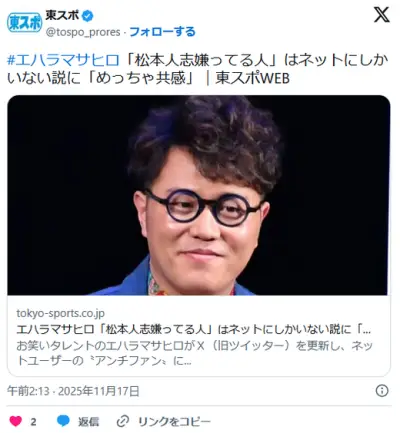Open the info circle icon
This screenshot has width=400, height=433.
pyautogui.click(x=382, y=391)
